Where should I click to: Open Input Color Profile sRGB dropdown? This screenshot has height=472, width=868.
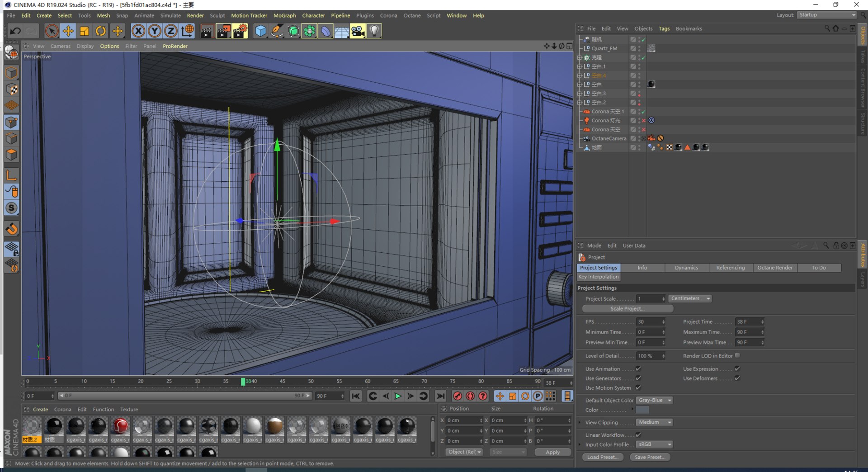pyautogui.click(x=655, y=444)
